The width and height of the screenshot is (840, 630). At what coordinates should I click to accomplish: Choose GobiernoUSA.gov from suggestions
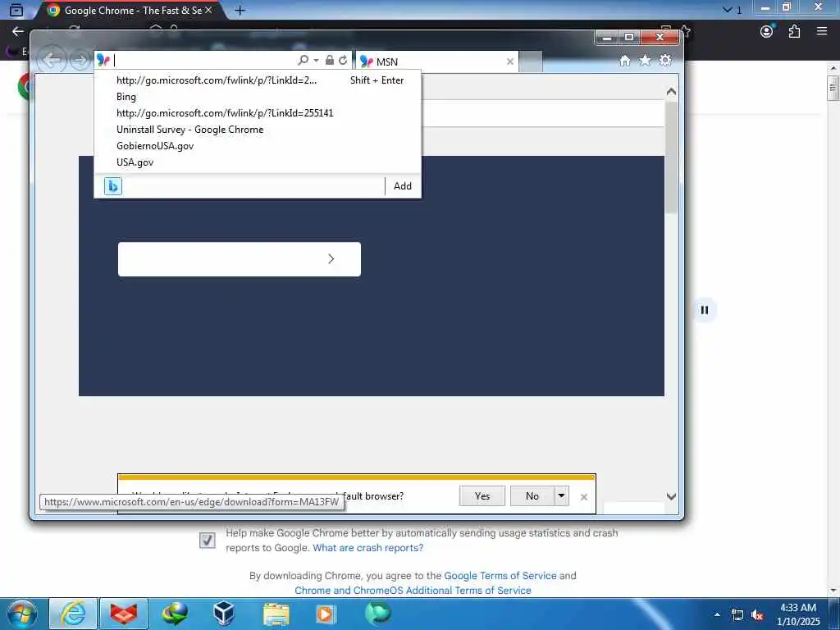(258, 146)
